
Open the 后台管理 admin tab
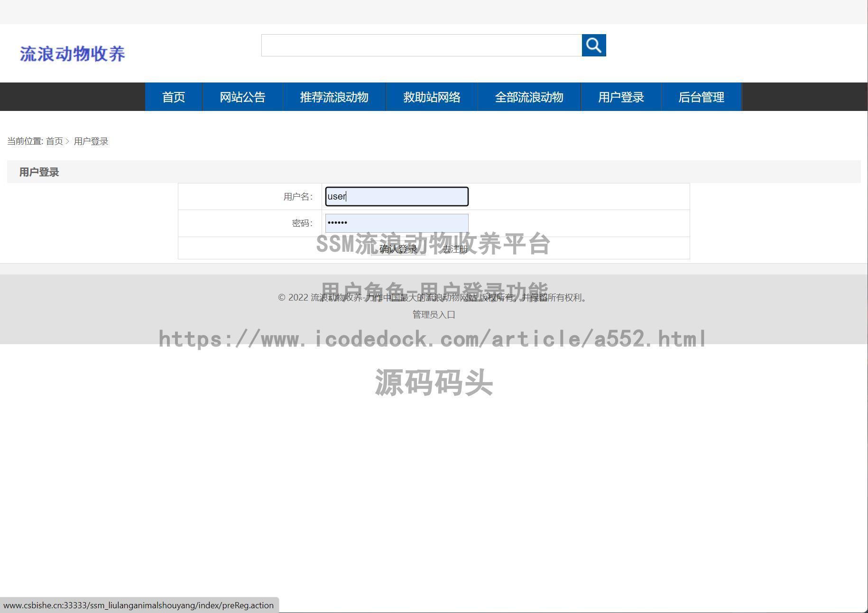[701, 97]
